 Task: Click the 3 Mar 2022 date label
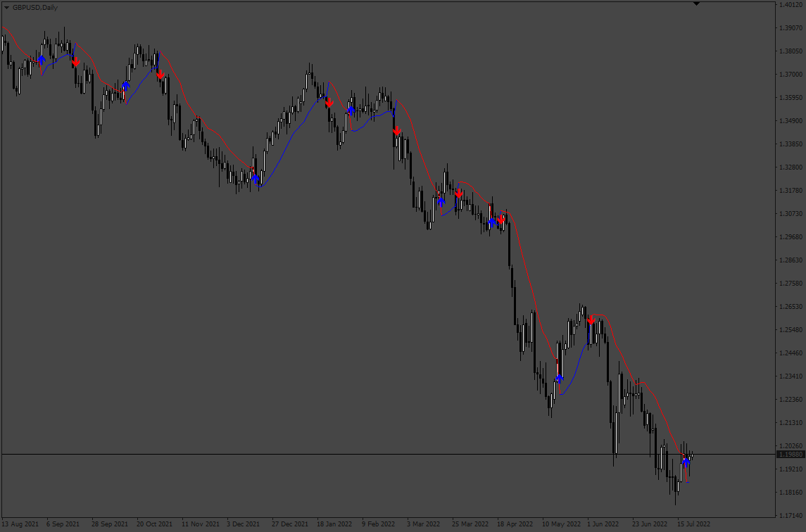tap(424, 524)
